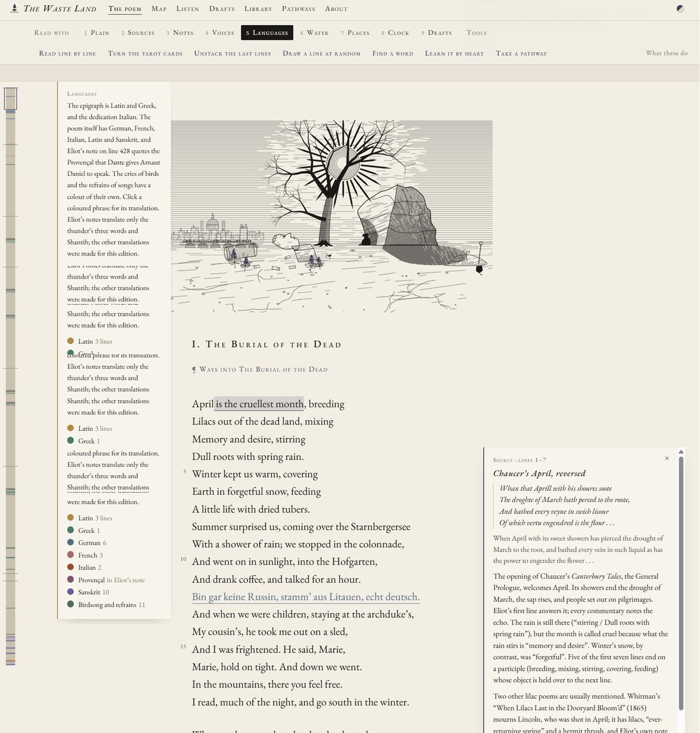Select Provençal in Eliot's note legend label
The height and width of the screenshot is (733, 700).
[111, 580]
